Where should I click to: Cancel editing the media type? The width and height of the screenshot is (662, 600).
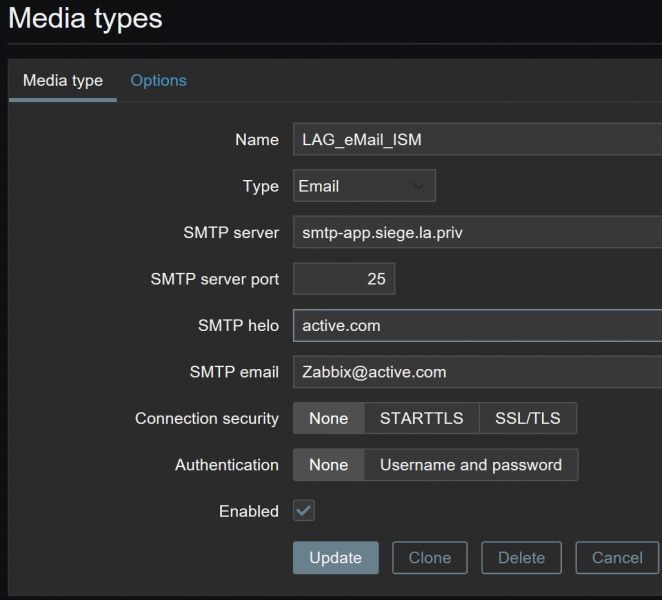tap(617, 557)
